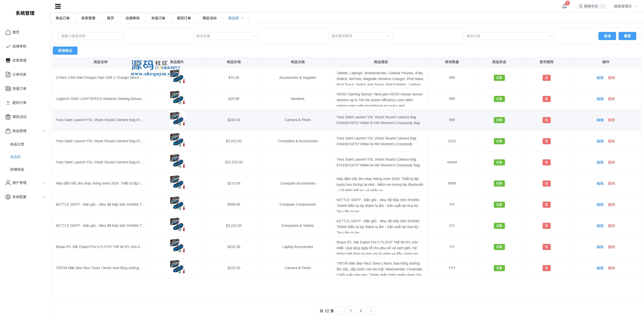Click the 新增商品 button

point(65,51)
